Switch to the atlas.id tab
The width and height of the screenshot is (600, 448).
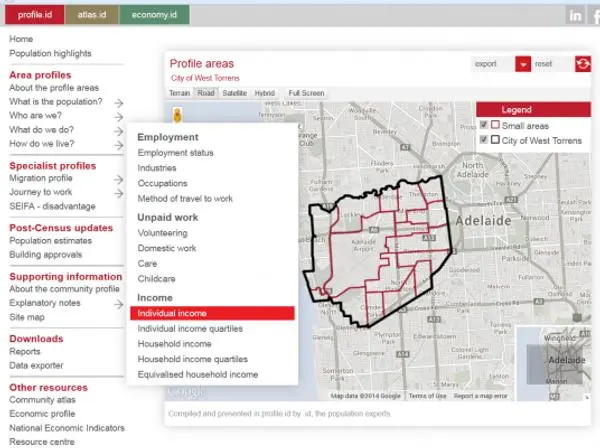click(92, 15)
